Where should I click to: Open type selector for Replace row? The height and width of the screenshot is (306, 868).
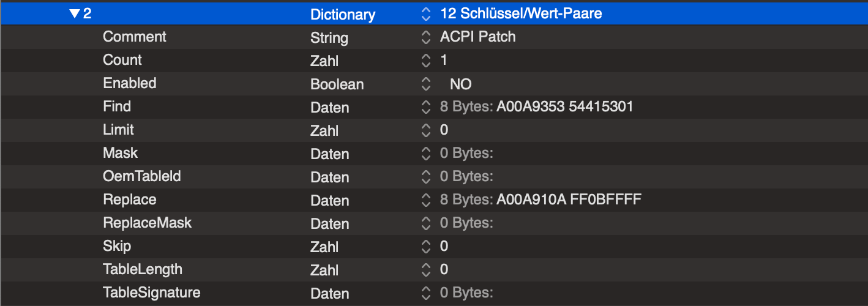pyautogui.click(x=426, y=200)
